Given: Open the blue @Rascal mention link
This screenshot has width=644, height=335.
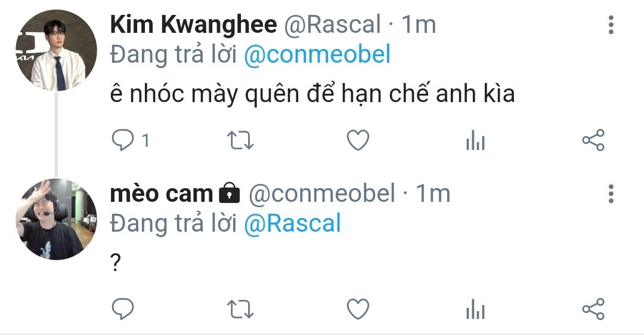Looking at the screenshot, I should tap(292, 223).
